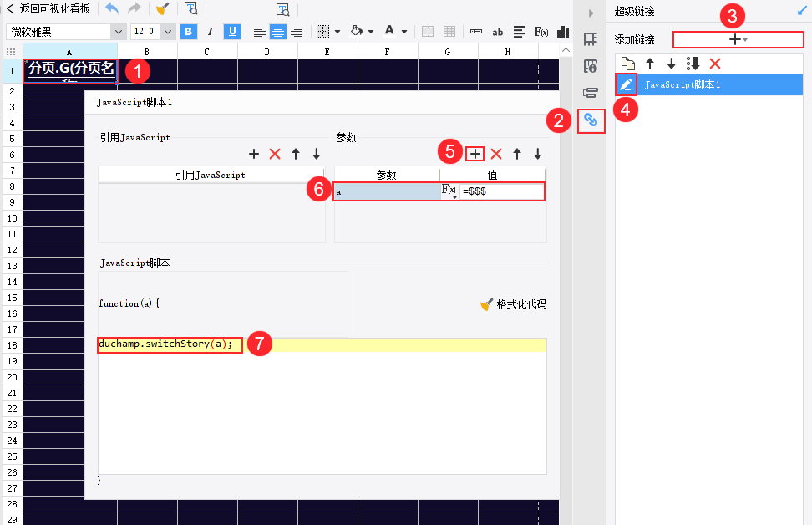Open parameter value type F(x) dropdown

(449, 191)
